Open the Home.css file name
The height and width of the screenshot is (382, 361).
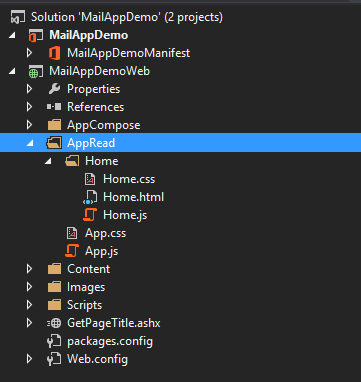click(x=129, y=179)
